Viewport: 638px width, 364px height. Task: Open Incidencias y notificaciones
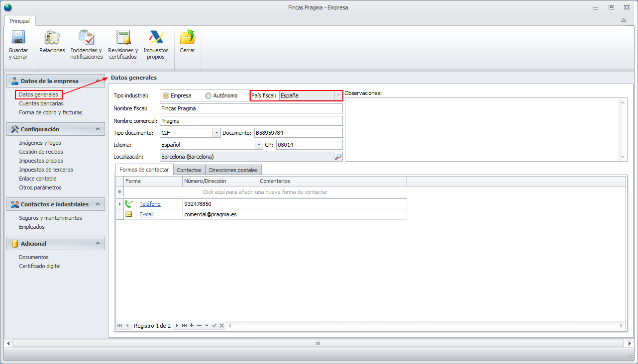tap(86, 45)
